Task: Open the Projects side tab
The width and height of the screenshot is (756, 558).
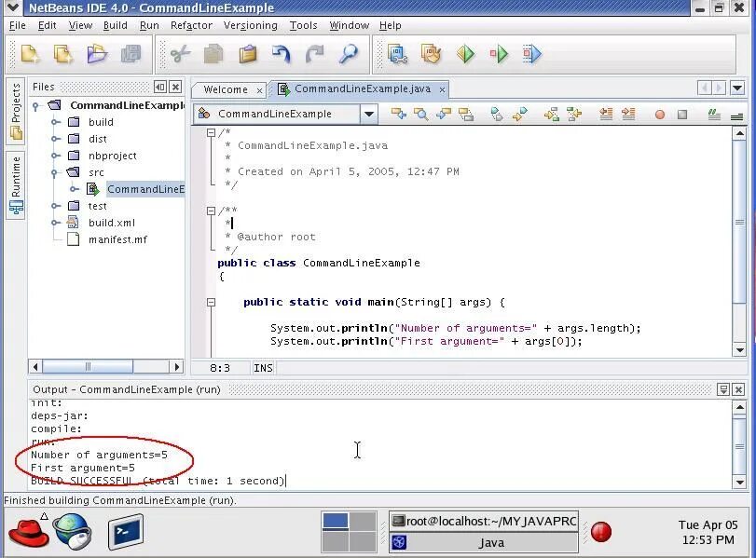Action: (16, 111)
